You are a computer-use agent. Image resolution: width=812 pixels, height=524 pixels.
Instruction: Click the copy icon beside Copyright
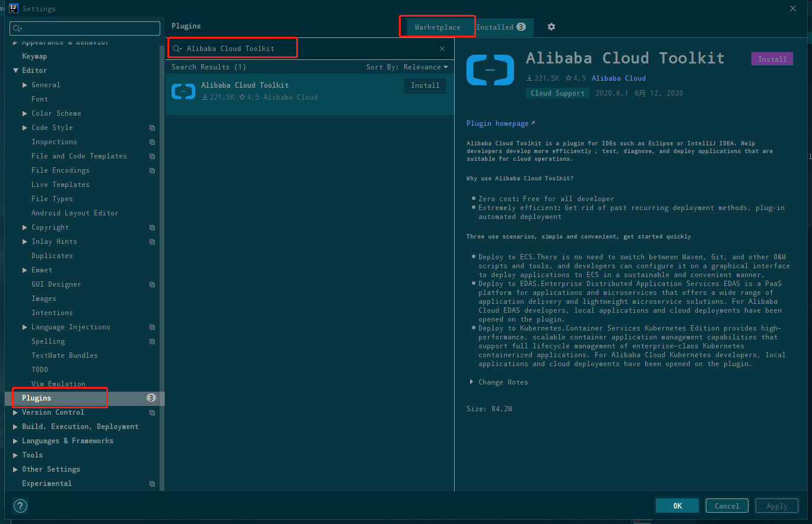click(x=152, y=227)
